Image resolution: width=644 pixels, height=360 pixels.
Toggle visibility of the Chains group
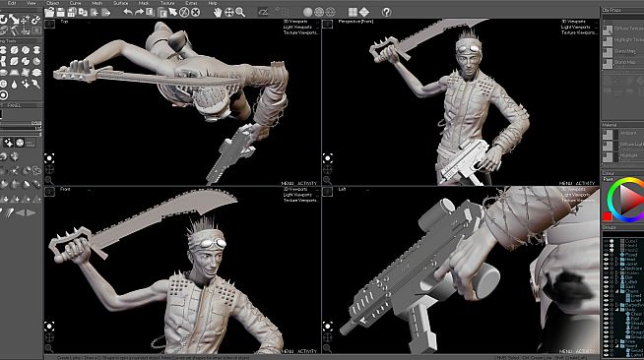pos(607,291)
